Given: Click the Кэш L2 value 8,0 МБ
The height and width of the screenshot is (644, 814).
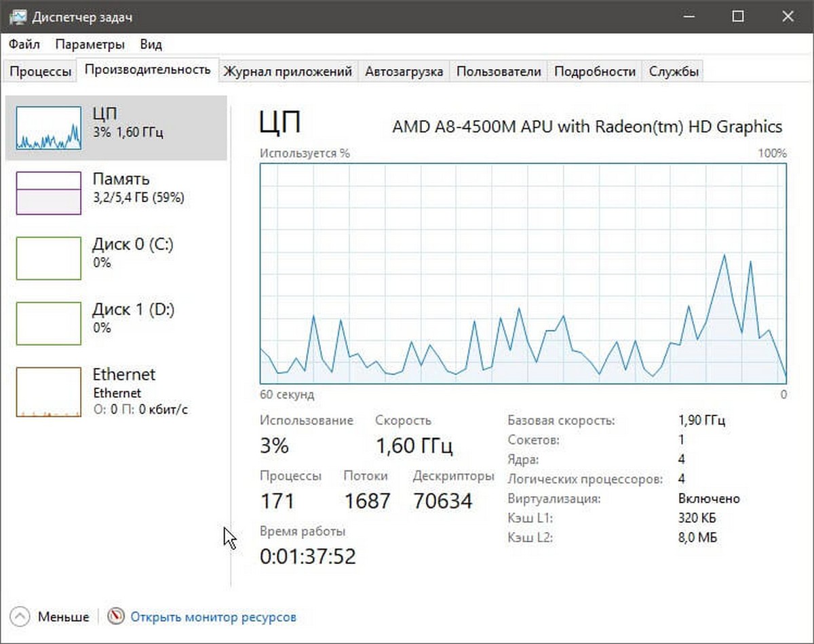Looking at the screenshot, I should (697, 538).
